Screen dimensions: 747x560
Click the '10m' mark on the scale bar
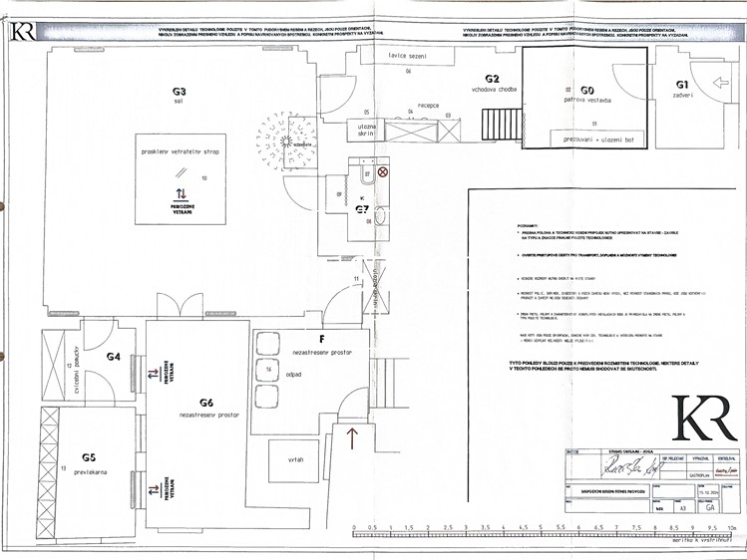pyautogui.click(x=732, y=528)
